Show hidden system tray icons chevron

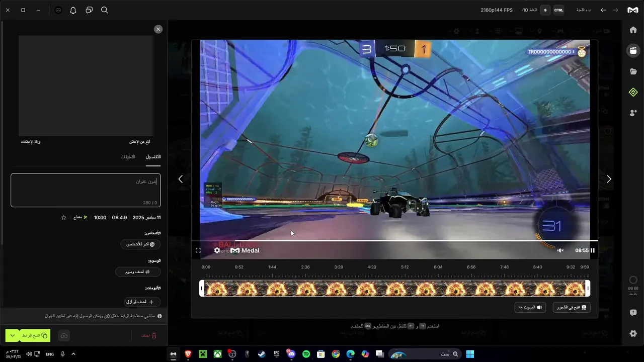73,354
